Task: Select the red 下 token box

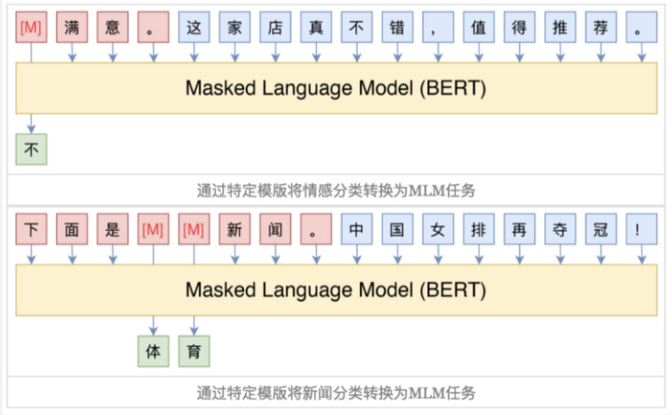Action: (31, 230)
